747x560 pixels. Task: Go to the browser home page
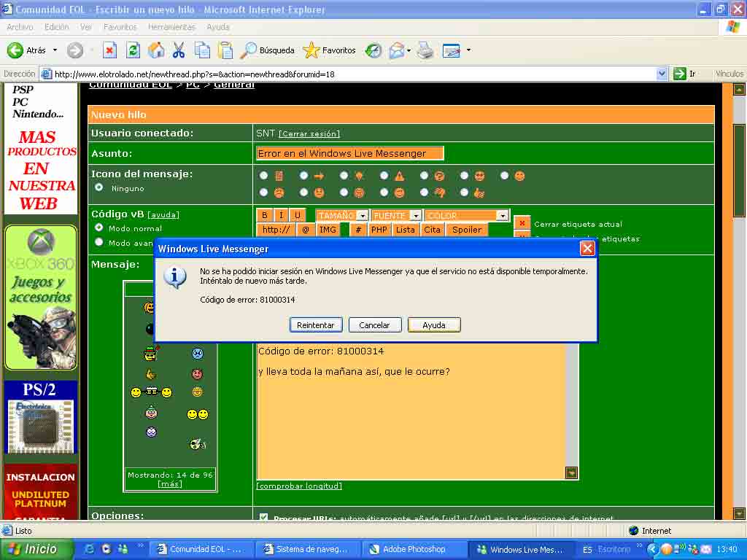156,50
